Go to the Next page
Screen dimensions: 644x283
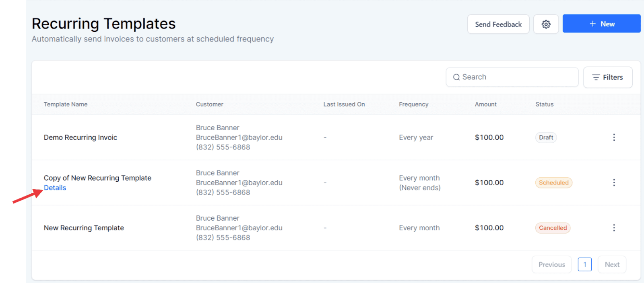(x=611, y=264)
